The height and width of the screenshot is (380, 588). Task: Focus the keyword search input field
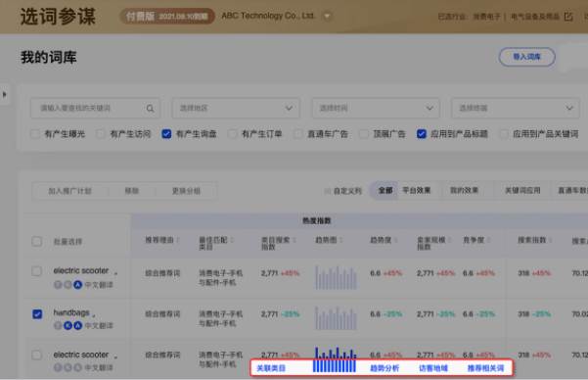95,108
